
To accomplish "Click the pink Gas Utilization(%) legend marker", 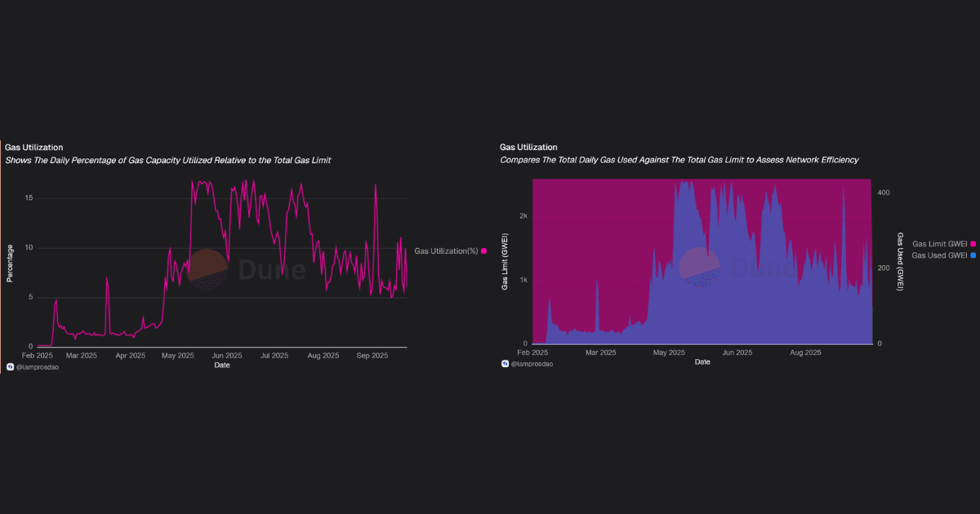I will 483,250.
